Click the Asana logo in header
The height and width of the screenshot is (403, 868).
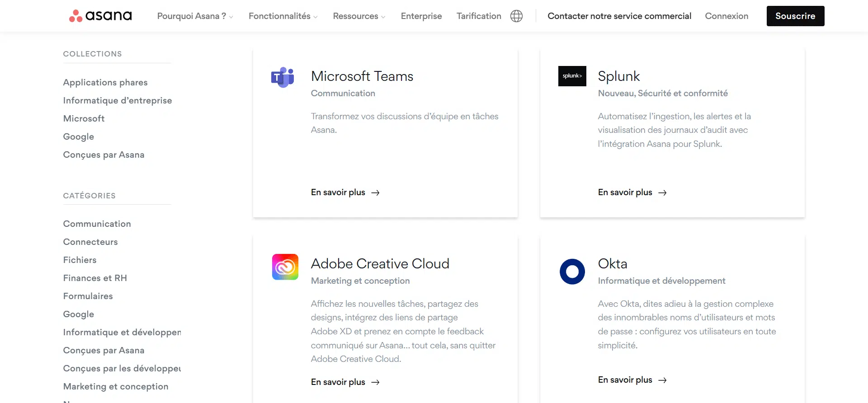pyautogui.click(x=100, y=16)
